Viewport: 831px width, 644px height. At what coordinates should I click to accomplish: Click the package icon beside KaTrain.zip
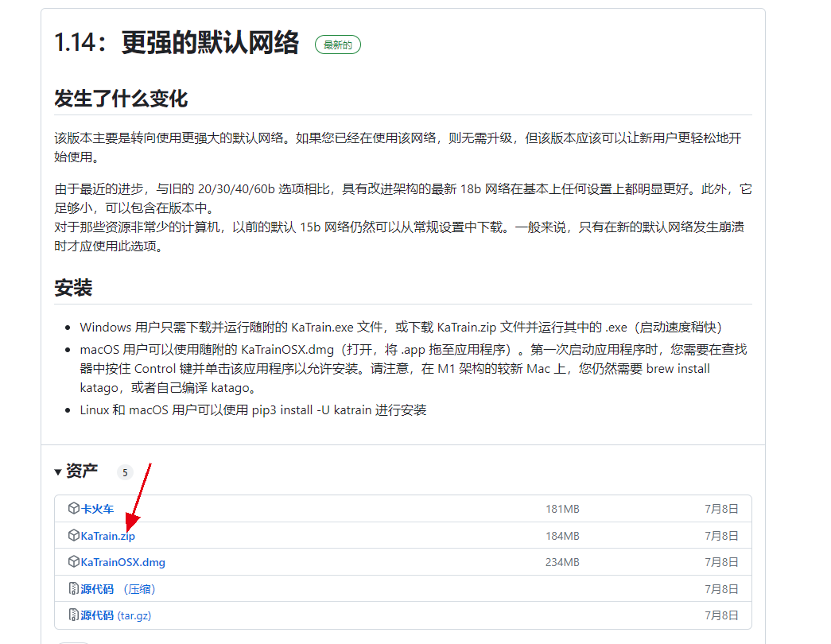click(74, 535)
